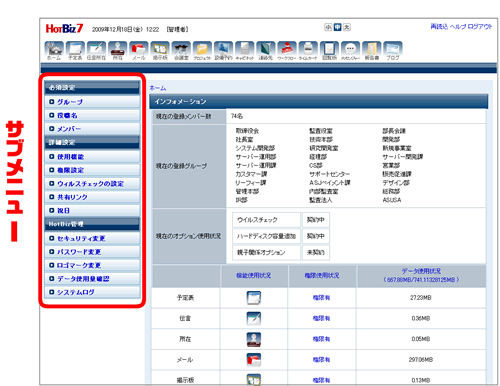Viewport: 500px width, 386px height.
Task: Open the ブログ blog icon
Action: click(393, 51)
